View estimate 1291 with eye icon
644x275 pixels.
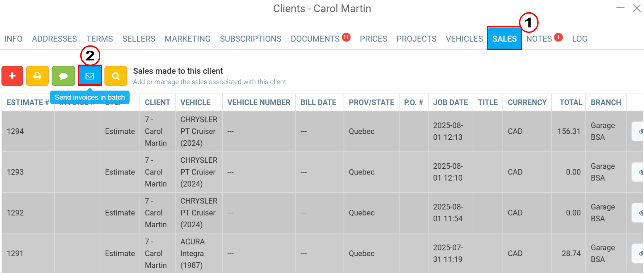638,254
